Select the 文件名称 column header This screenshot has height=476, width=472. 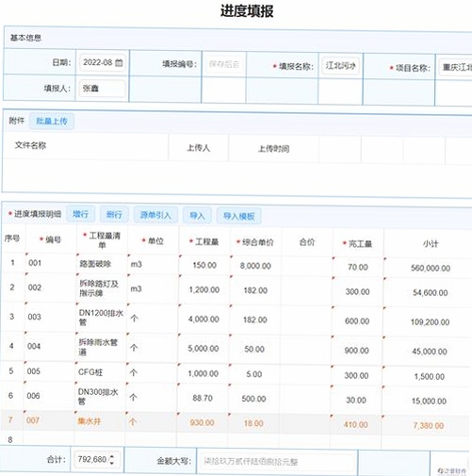(x=30, y=145)
